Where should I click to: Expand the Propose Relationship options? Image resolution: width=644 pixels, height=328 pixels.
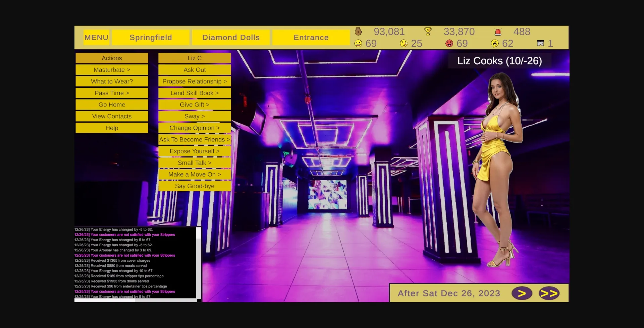pos(195,81)
